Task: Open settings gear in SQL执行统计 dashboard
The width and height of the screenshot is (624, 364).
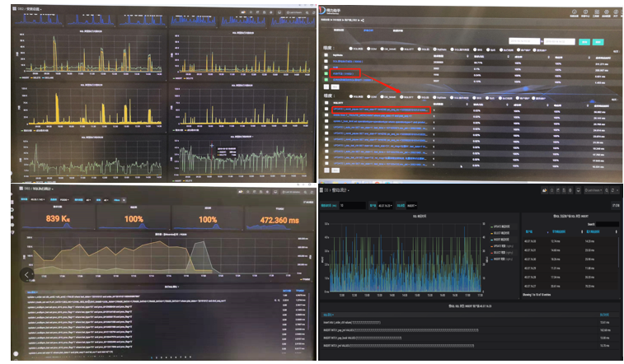Action: pyautogui.click(x=267, y=192)
